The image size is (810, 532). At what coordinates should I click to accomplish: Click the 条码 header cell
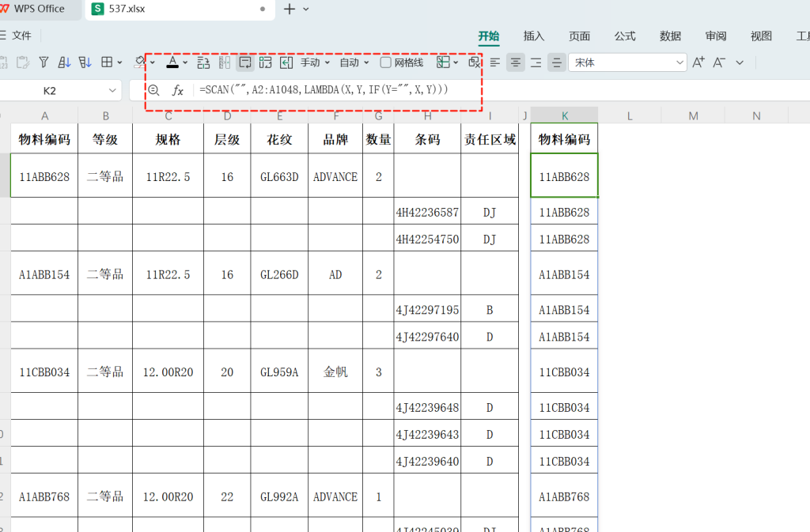coord(427,139)
